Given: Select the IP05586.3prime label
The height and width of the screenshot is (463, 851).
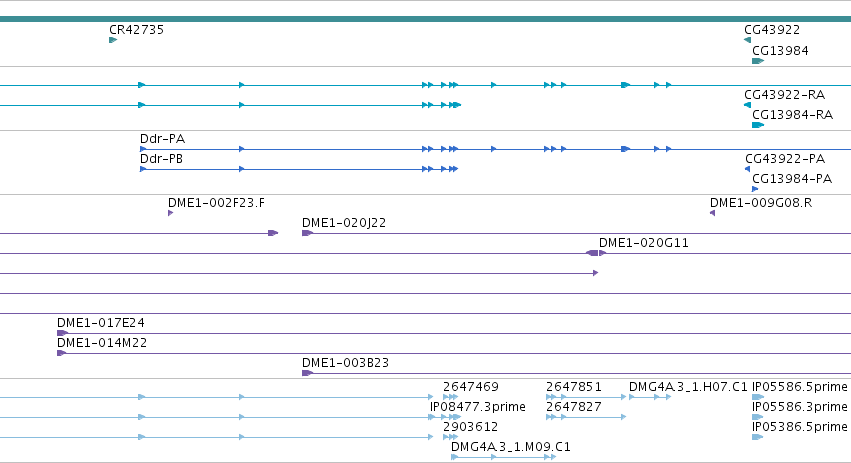Looking at the screenshot, I should [799, 407].
